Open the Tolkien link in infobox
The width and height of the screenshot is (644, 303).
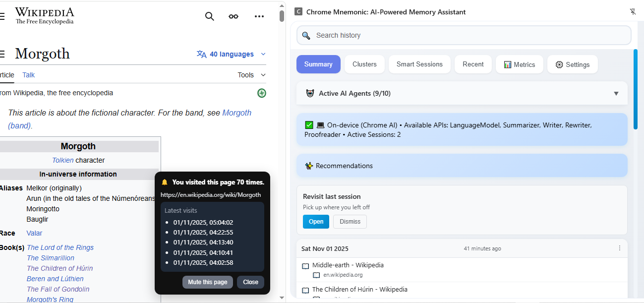pyautogui.click(x=63, y=160)
